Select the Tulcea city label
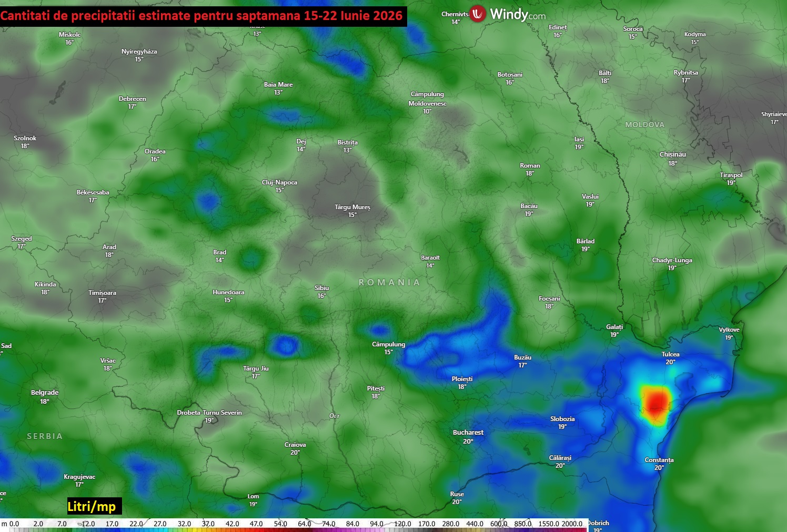Screen dimensions: 787x532 point(670,354)
